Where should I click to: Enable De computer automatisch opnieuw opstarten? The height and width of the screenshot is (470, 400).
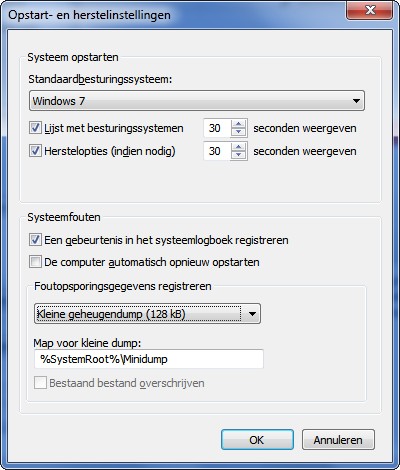click(35, 262)
